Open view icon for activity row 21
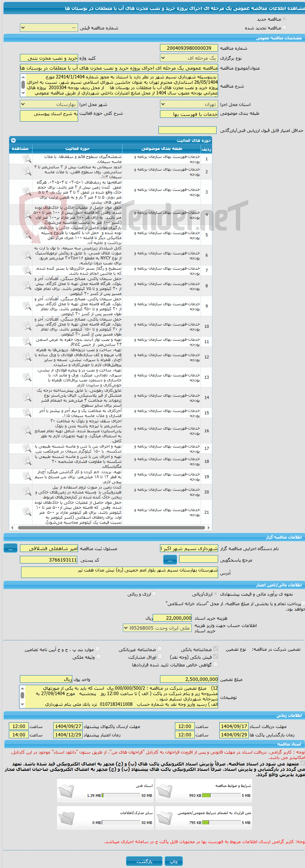Screen dimensions: 305x868 coord(26,512)
